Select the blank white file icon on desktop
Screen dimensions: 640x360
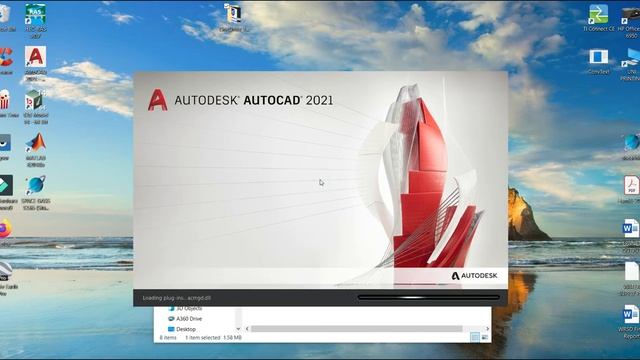click(631, 278)
